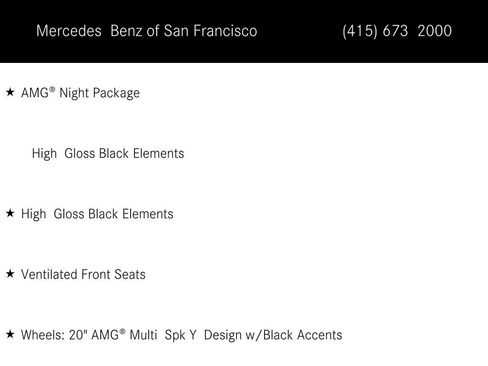488x366 pixels.
Task: Click the registered trademark symbol in AMG Night Package
Action: click(x=52, y=89)
